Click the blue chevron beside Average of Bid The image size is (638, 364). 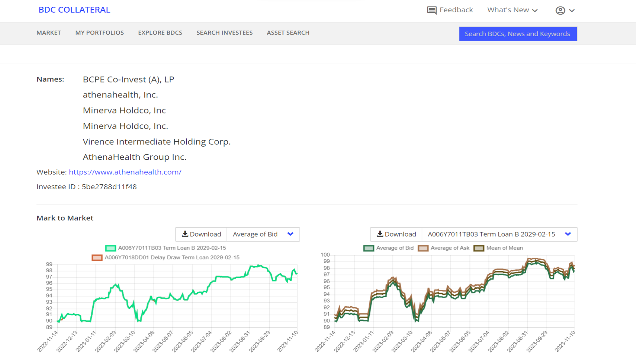[x=290, y=234]
